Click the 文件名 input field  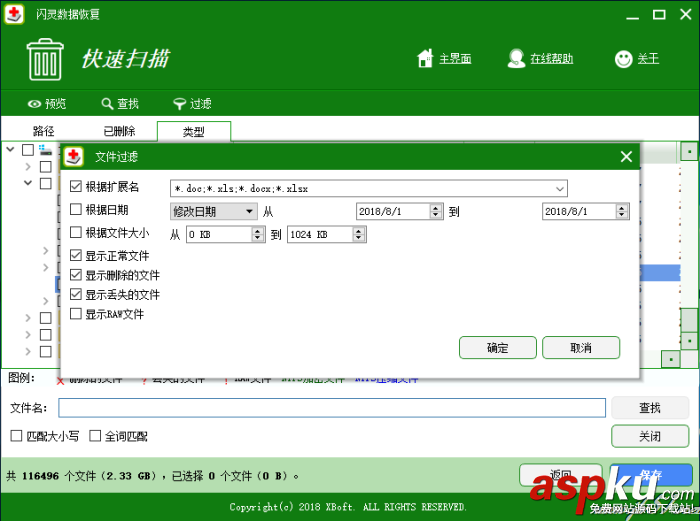click(x=332, y=408)
